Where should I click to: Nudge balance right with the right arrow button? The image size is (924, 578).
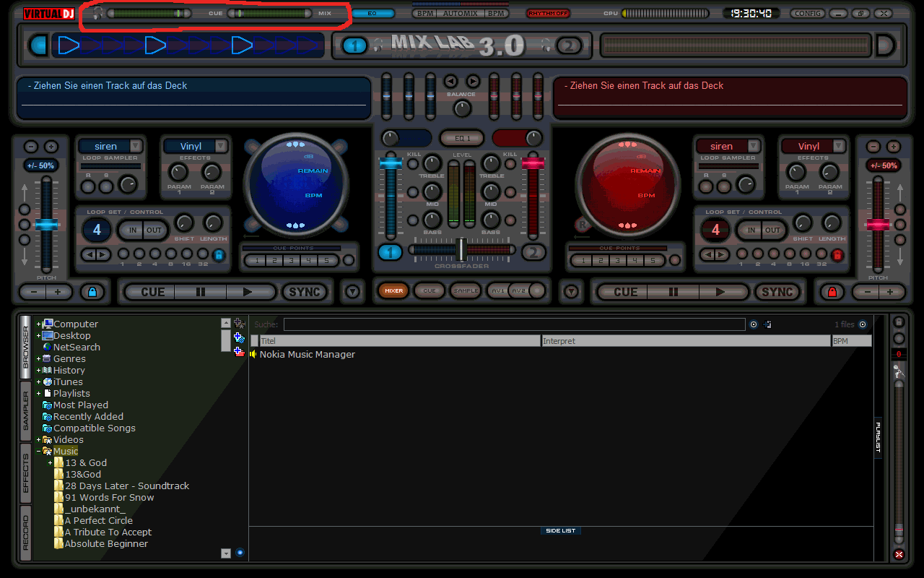click(473, 81)
